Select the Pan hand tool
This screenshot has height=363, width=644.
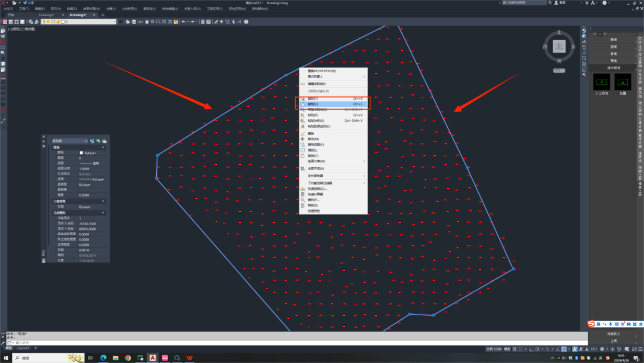pyautogui.click(x=147, y=21)
